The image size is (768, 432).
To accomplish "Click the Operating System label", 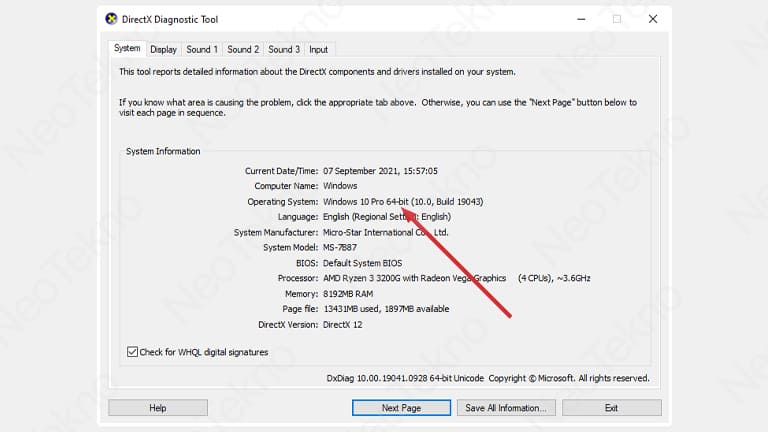I will tap(283, 202).
